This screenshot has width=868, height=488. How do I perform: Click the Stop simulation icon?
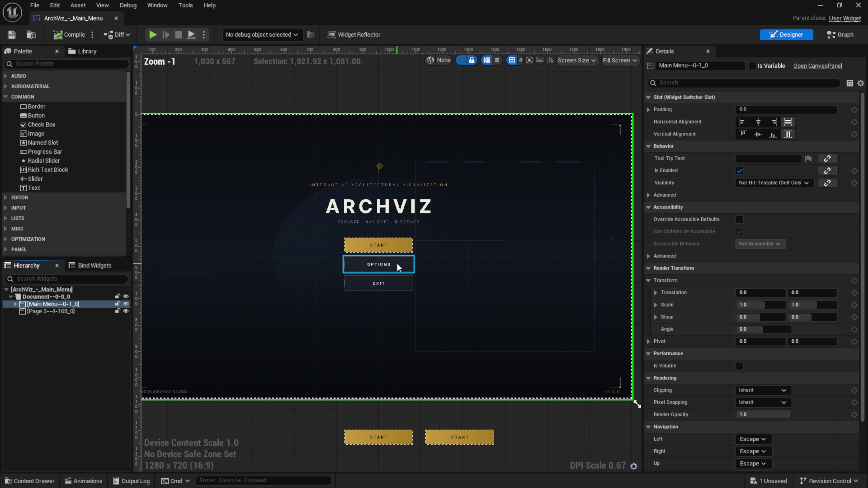click(x=179, y=35)
